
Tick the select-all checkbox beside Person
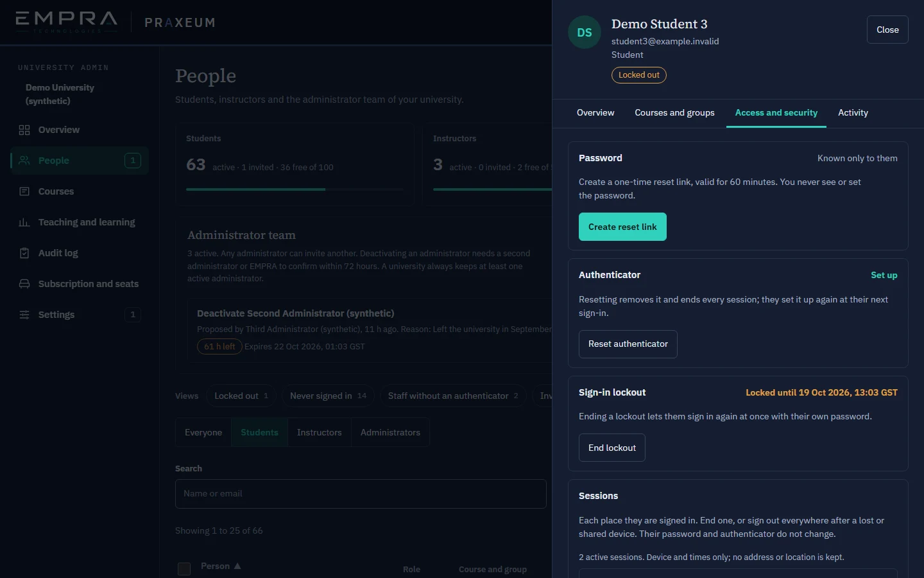pyautogui.click(x=184, y=568)
